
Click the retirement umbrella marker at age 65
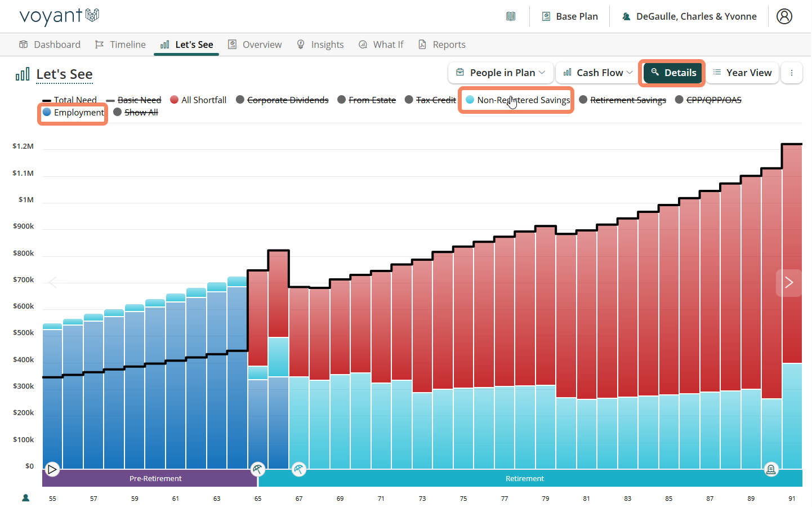pos(257,469)
